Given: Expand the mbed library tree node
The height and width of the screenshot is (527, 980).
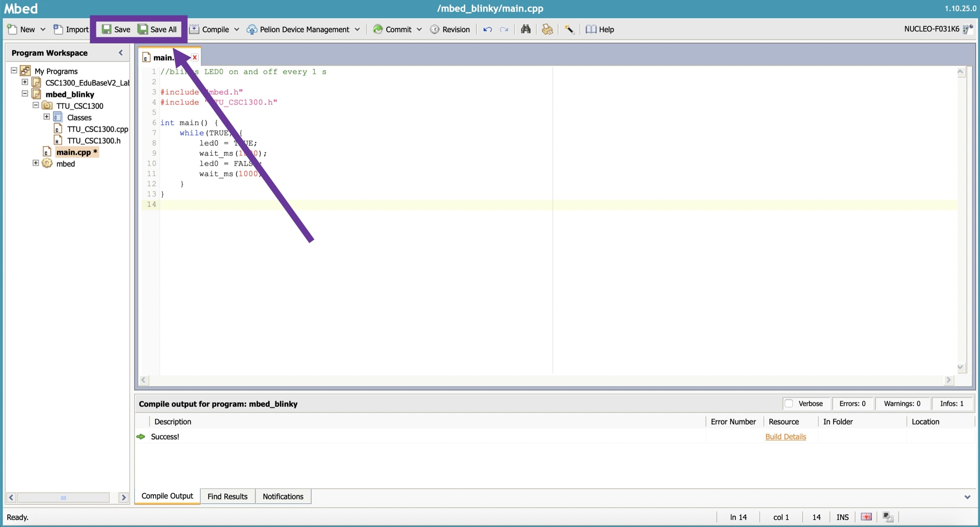Looking at the screenshot, I should (36, 163).
